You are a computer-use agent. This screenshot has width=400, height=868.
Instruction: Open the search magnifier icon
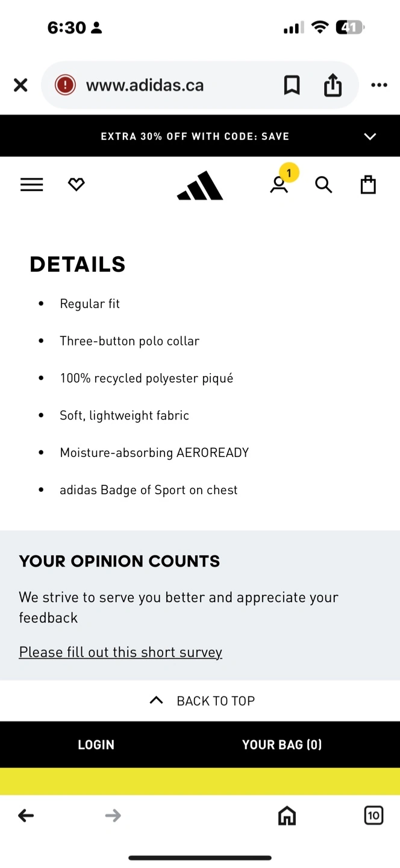click(323, 185)
